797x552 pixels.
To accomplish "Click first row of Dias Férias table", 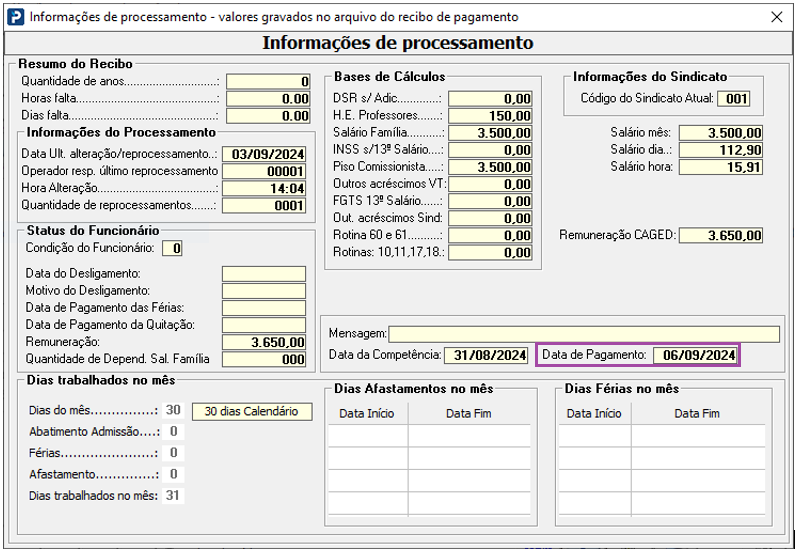I will (662, 436).
